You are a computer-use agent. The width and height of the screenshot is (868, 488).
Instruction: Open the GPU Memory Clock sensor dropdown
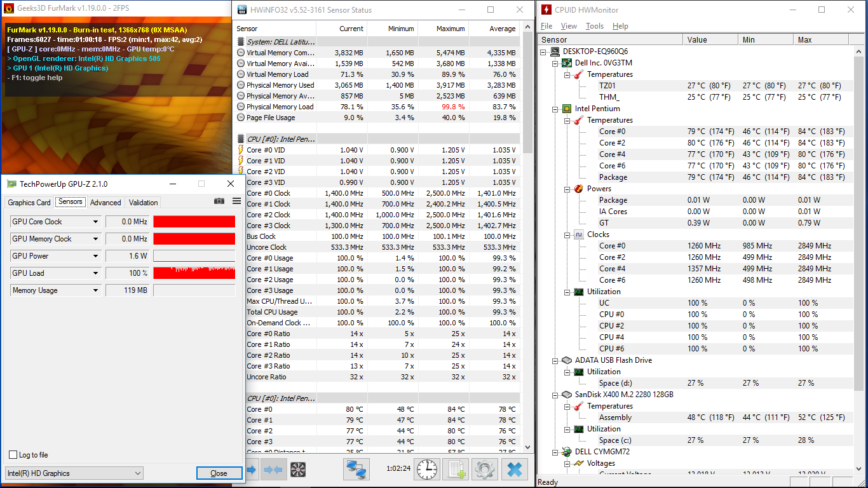pos(96,239)
